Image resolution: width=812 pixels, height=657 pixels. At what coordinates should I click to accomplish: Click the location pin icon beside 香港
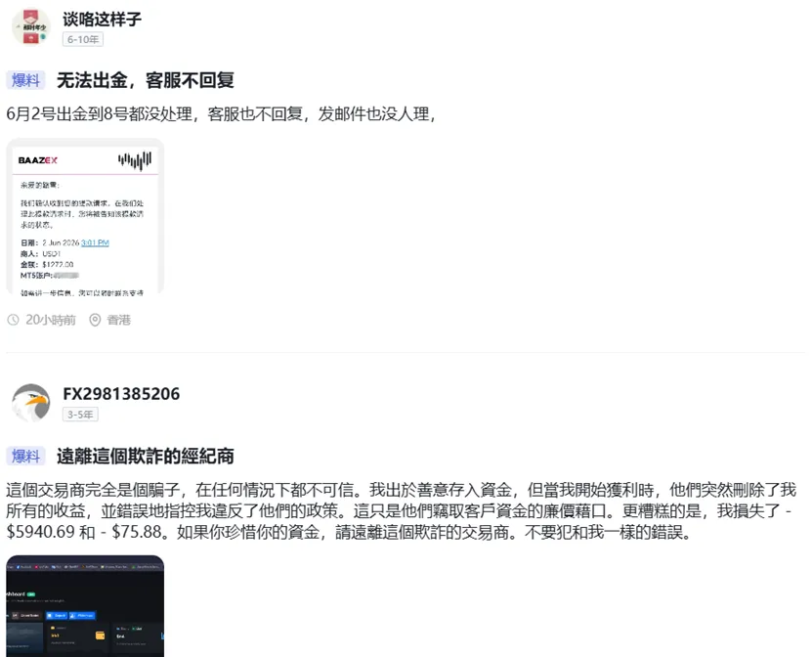tap(95, 321)
